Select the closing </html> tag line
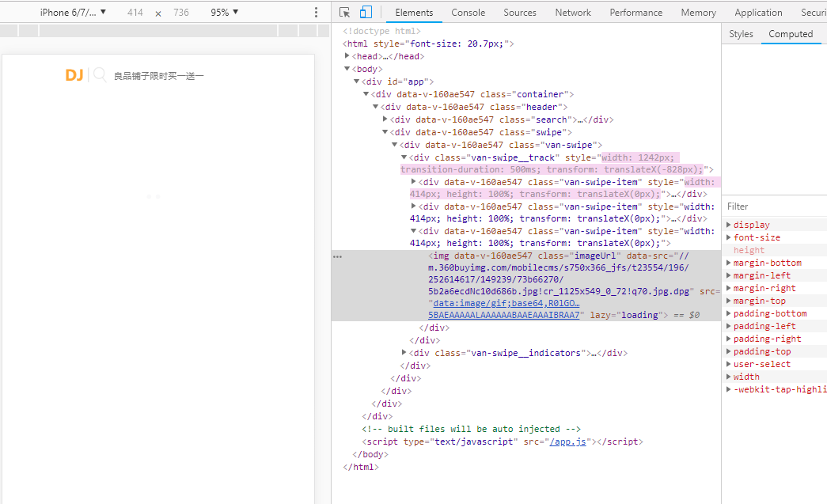 pyautogui.click(x=361, y=467)
